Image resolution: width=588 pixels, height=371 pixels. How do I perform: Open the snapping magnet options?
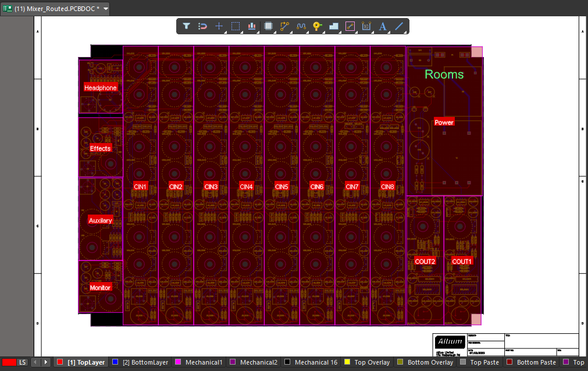pyautogui.click(x=202, y=26)
